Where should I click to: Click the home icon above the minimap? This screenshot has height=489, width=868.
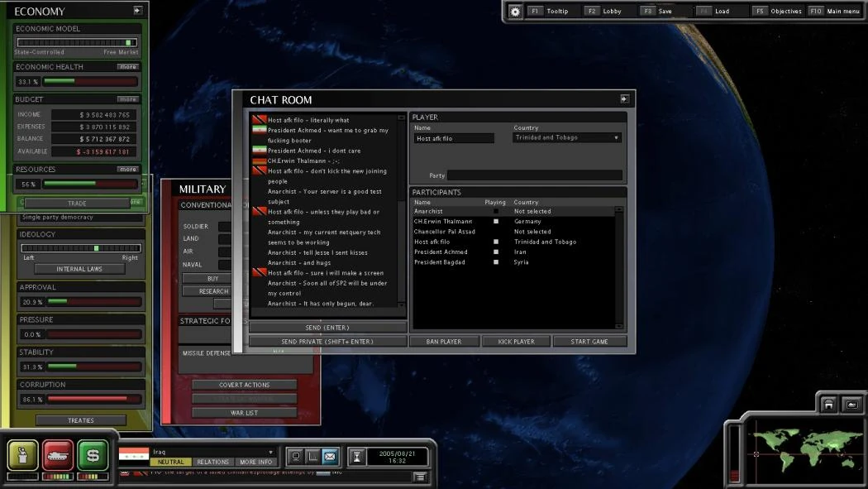pos(828,405)
